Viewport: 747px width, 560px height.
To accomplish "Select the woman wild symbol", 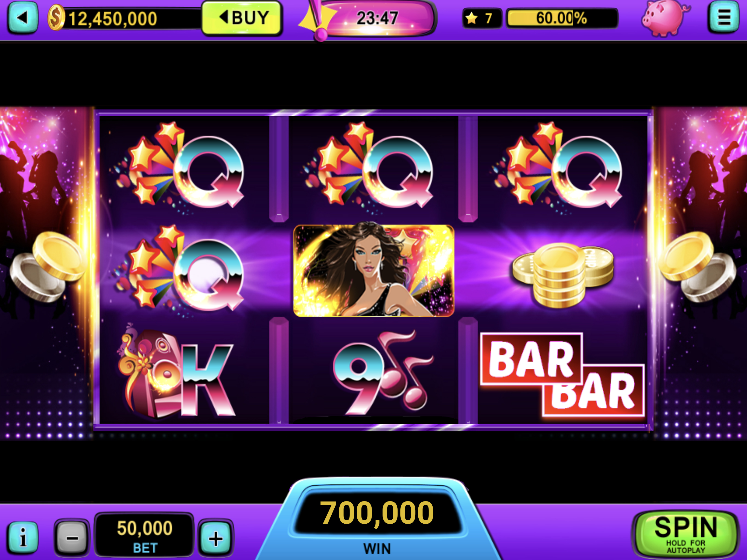I will click(x=373, y=270).
